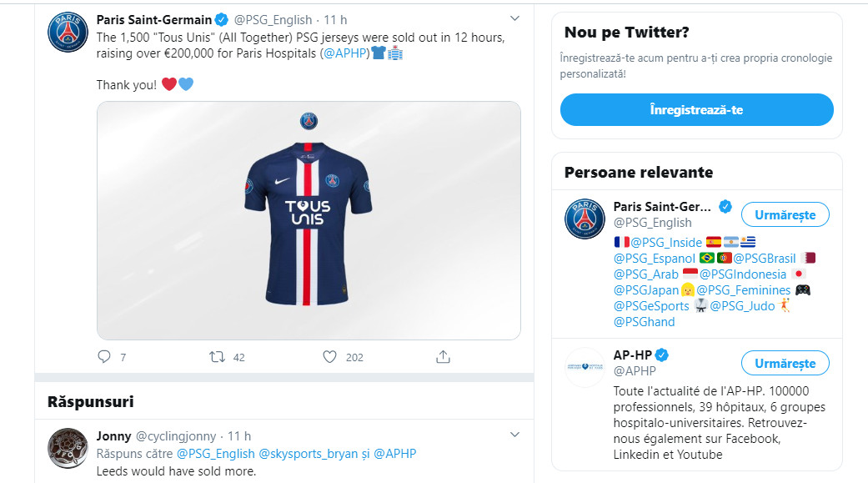
Task: Open the PSG tweet options chevron
Action: click(514, 18)
